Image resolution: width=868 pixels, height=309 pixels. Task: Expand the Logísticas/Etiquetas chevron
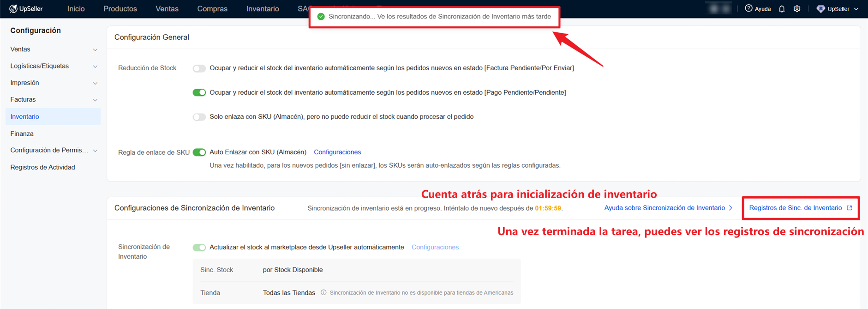click(95, 67)
